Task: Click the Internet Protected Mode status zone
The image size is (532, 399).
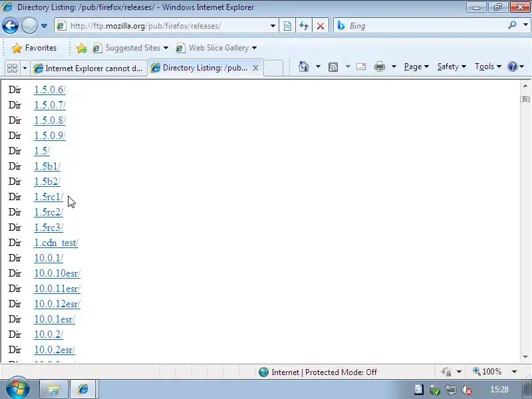Action: click(318, 372)
